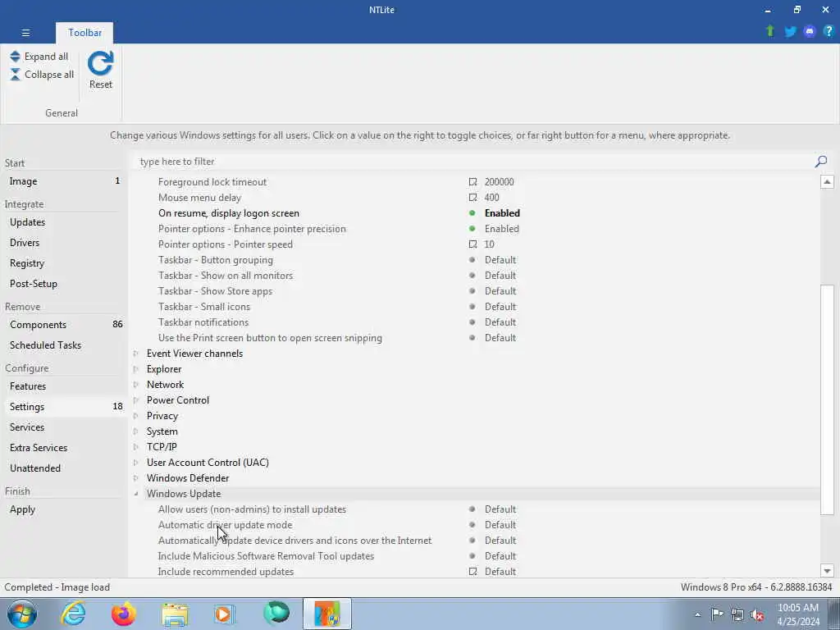Click the NTLite taskbar button
This screenshot has width=840, height=630.
pos(327,614)
